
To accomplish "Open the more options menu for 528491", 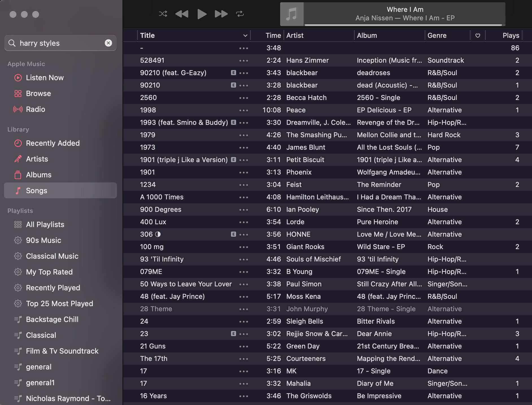I will point(243,60).
